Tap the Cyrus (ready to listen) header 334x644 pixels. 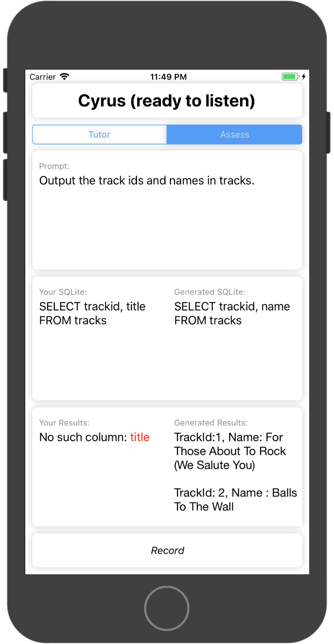(167, 101)
